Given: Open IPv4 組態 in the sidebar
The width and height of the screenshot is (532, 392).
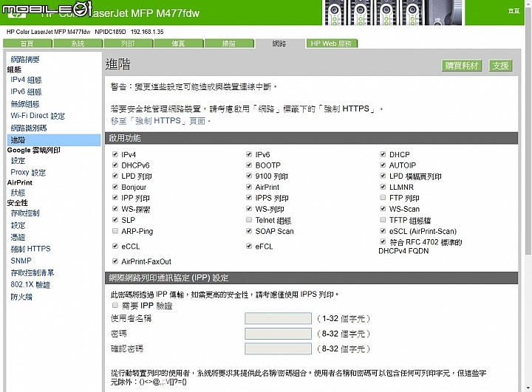Looking at the screenshot, I should pyautogui.click(x=26, y=80).
